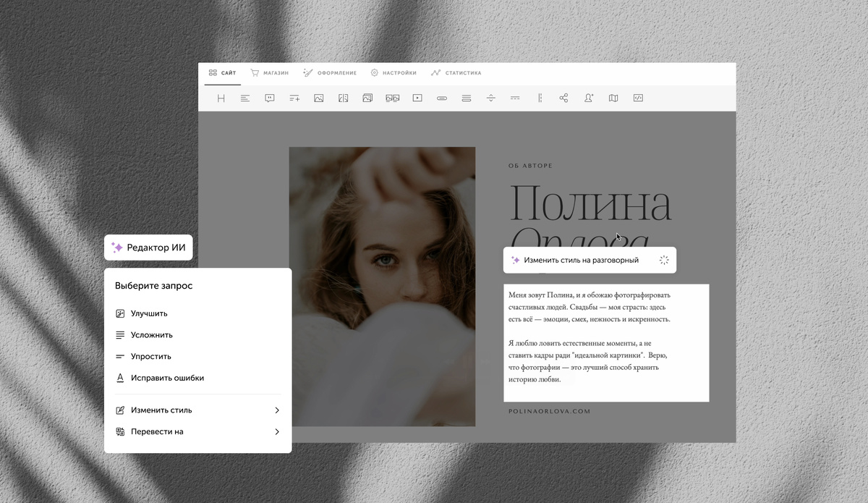Screen dimensions: 868x503
Task: Expand the chevron next to Изменить стиль
Action: [x=277, y=410]
